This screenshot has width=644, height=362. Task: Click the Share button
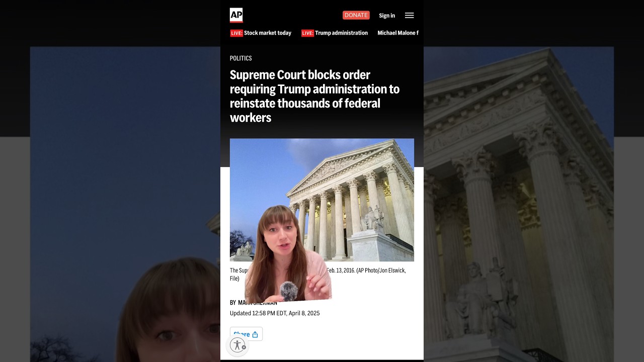(x=246, y=334)
